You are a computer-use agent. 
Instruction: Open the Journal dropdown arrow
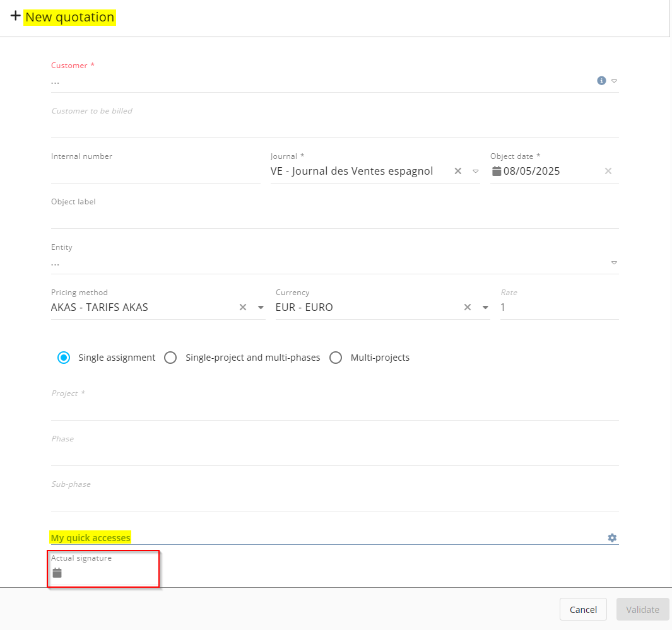(475, 171)
